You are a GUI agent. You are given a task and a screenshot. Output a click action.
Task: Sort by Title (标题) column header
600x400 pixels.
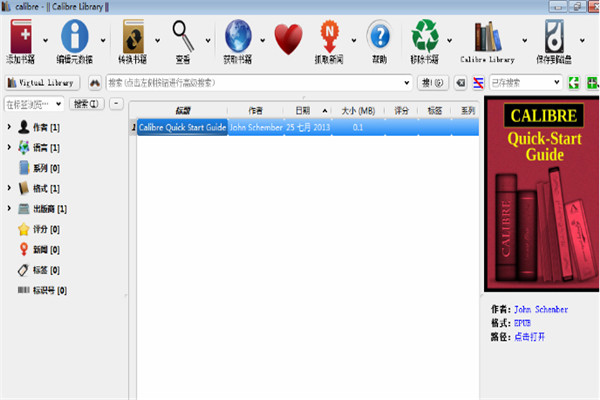183,111
